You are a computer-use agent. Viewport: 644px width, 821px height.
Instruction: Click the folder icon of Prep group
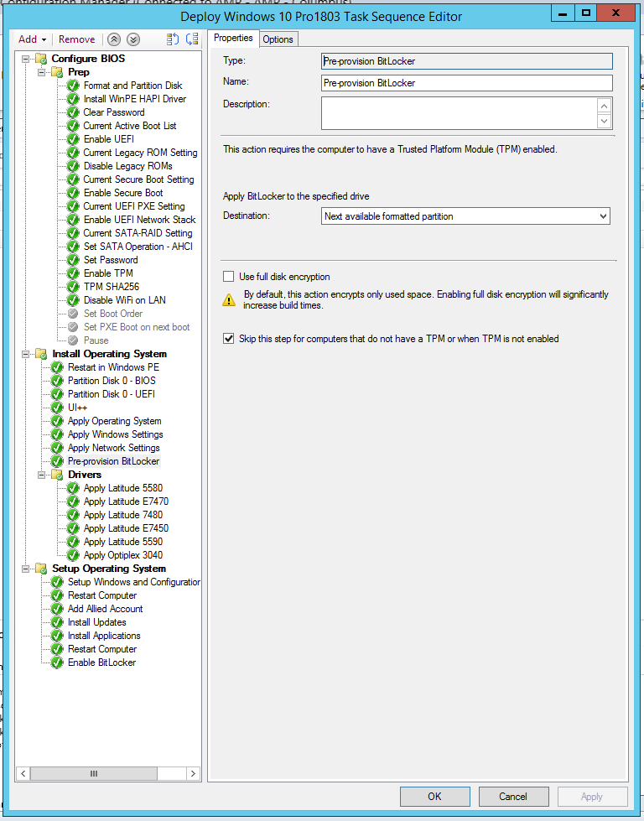58,72
